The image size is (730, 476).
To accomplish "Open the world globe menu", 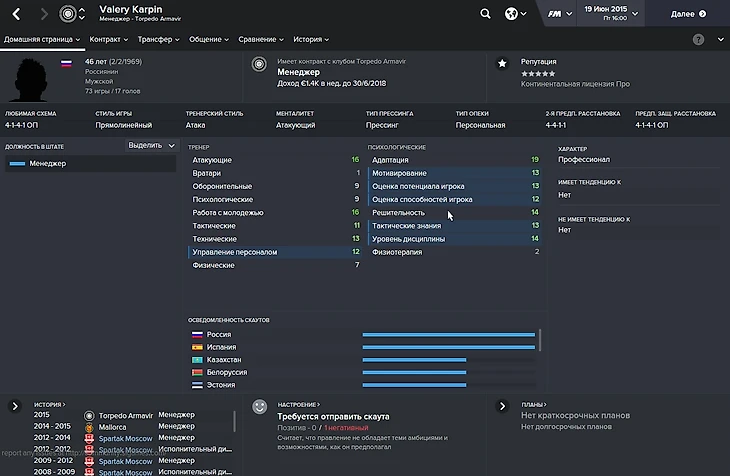I will coord(515,14).
